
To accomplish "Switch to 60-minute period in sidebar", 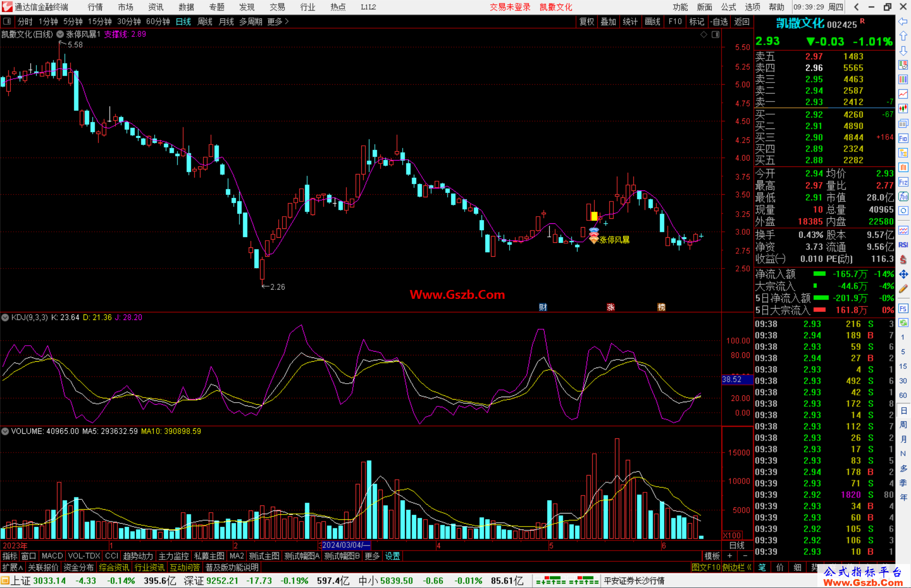I will click(903, 395).
